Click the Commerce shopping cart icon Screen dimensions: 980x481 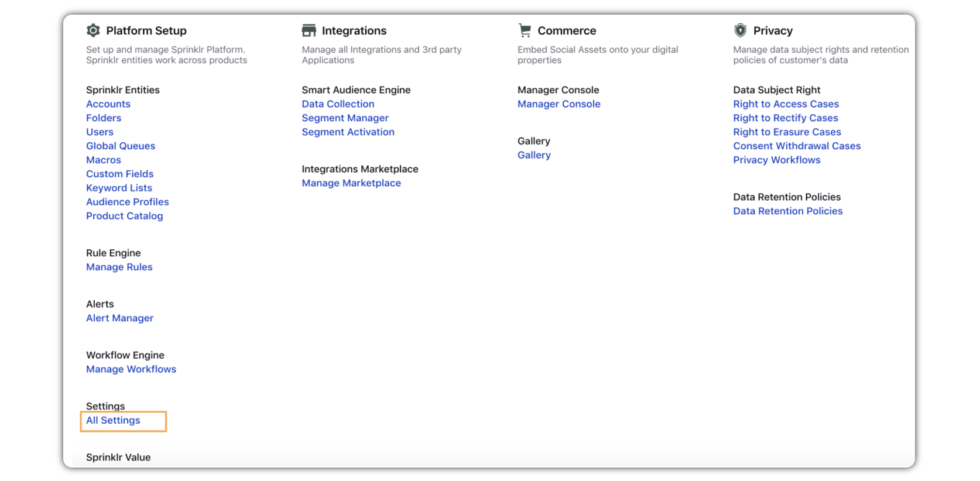tap(525, 30)
